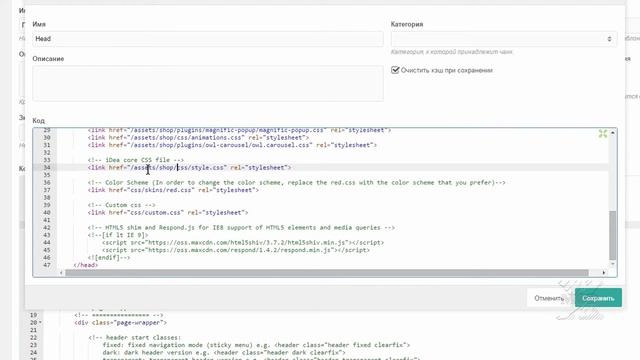Click the scroll right arrow of horizontal scrollbar
Screen dimensions: 640x360
pos(604,273)
